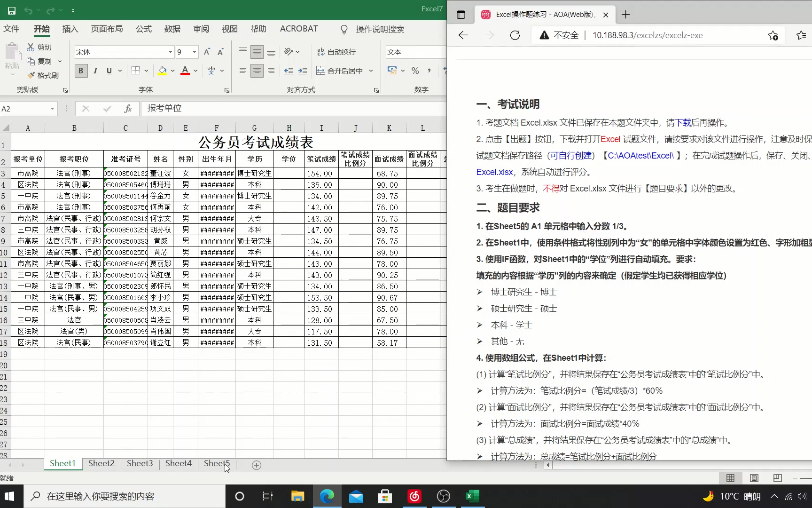Apply underline to the cell text
Screen dimensions: 812x508
pyautogui.click(x=109, y=71)
